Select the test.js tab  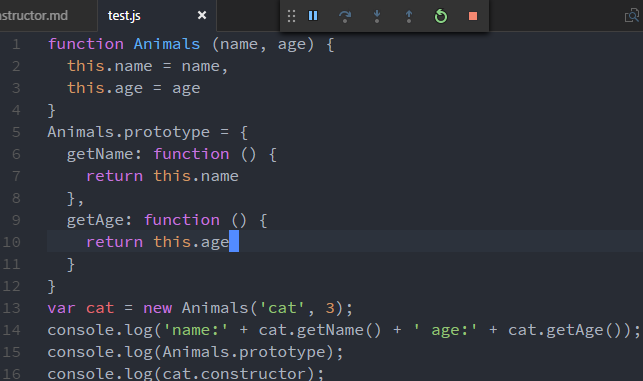[x=124, y=16]
